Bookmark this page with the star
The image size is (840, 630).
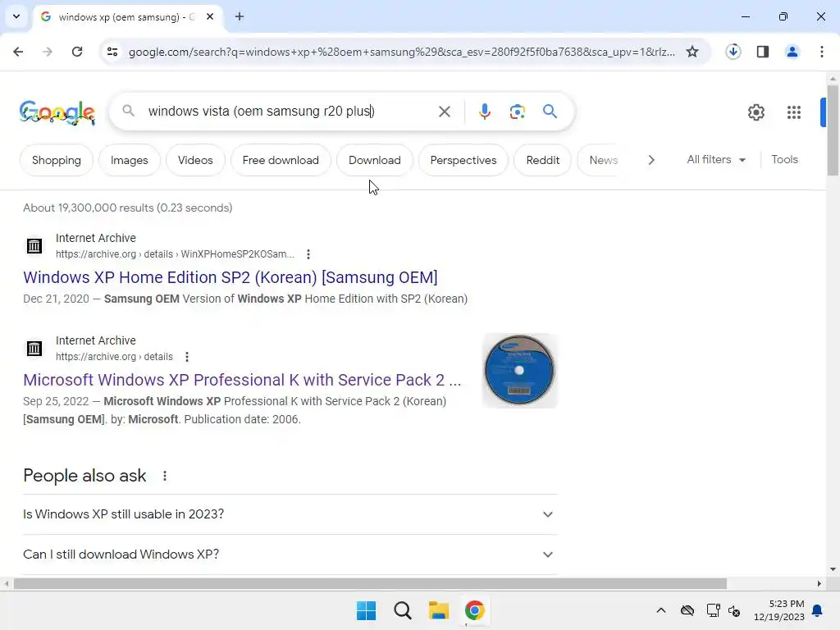[692, 52]
